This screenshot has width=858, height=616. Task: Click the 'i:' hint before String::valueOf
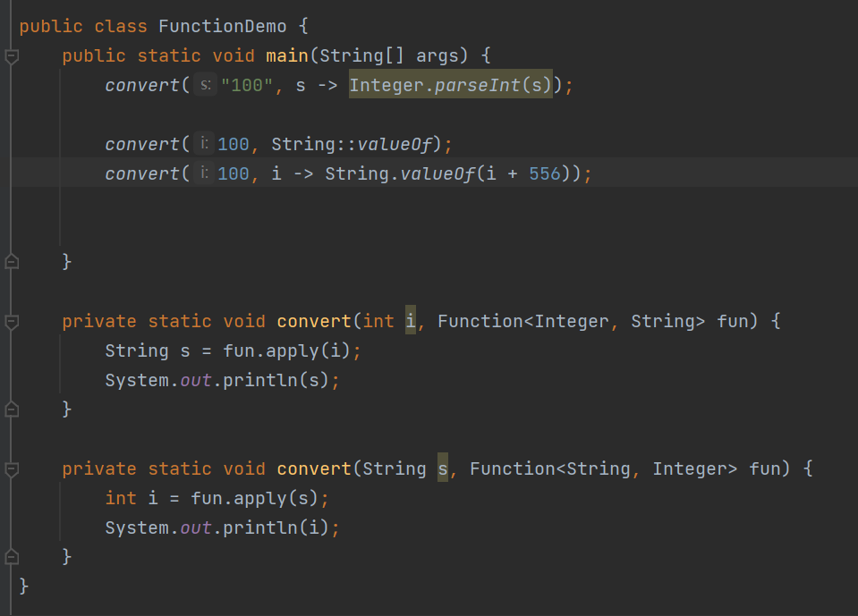tap(204, 144)
